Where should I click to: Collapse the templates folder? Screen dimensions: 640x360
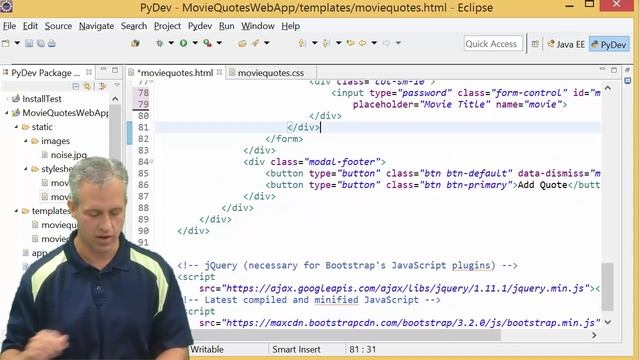click(x=16, y=211)
